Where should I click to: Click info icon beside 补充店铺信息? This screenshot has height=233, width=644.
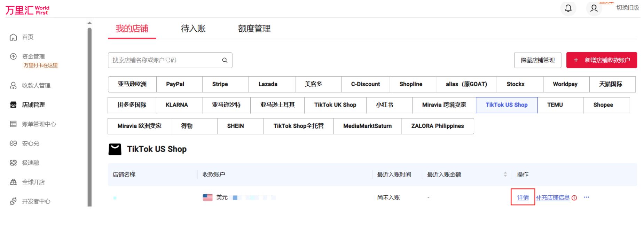(574, 198)
